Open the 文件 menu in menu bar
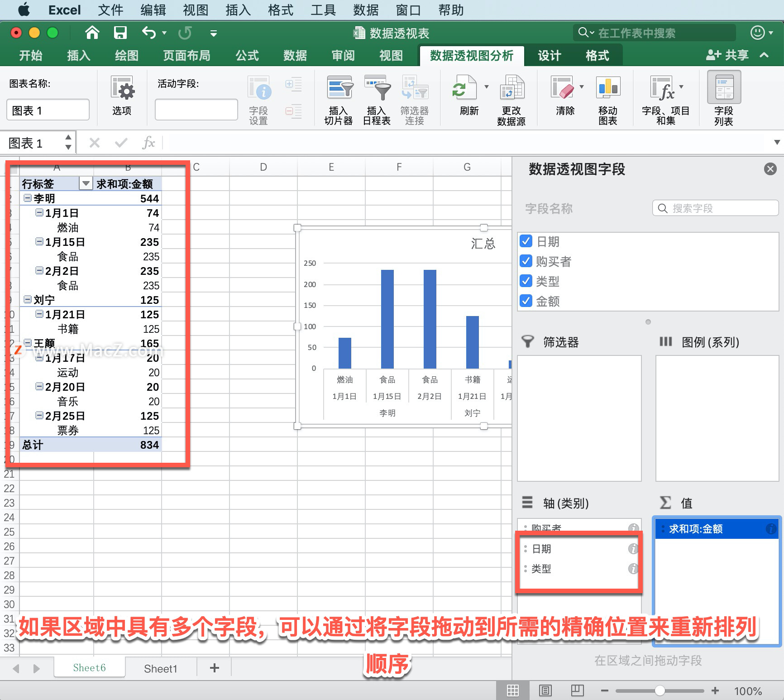The height and width of the screenshot is (700, 784). (x=110, y=10)
